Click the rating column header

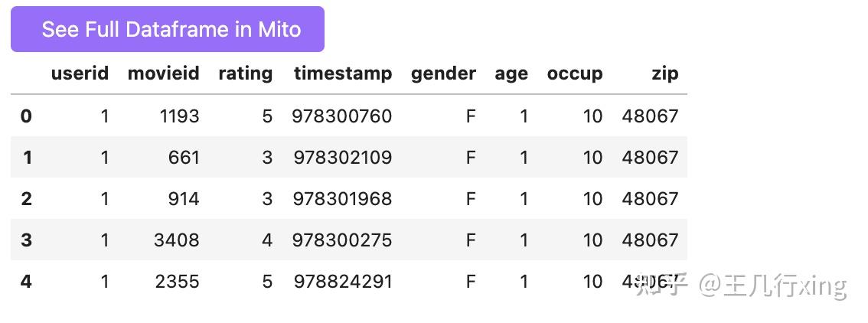[245, 73]
